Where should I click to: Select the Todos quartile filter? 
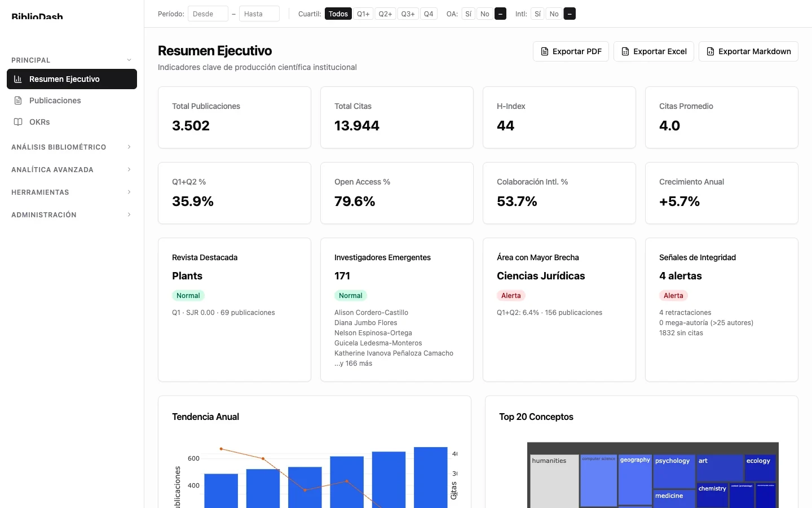(338, 14)
